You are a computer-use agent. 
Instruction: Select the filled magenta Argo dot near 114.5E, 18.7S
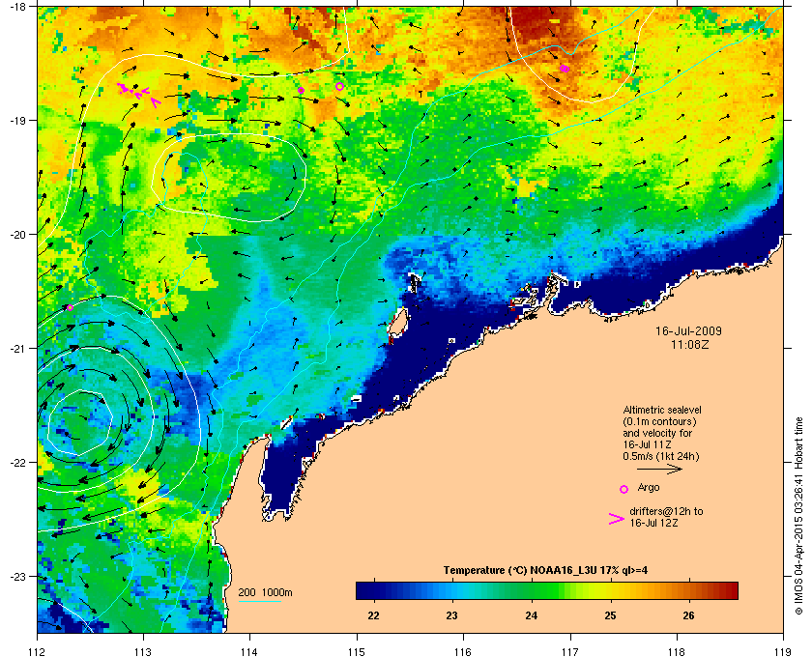click(x=301, y=90)
